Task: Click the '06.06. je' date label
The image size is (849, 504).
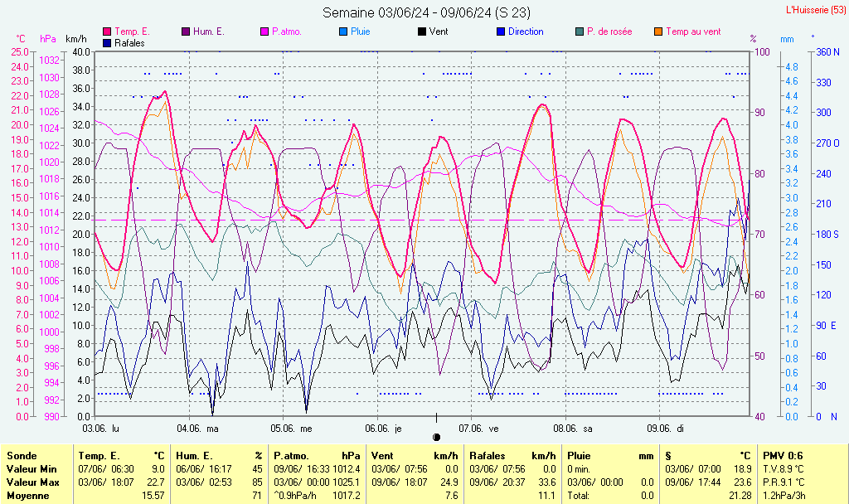Action: point(383,429)
